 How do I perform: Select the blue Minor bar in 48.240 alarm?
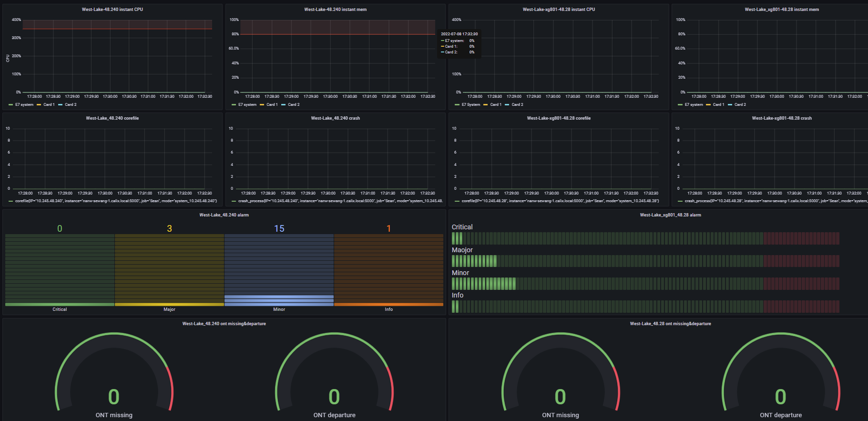coord(279,301)
